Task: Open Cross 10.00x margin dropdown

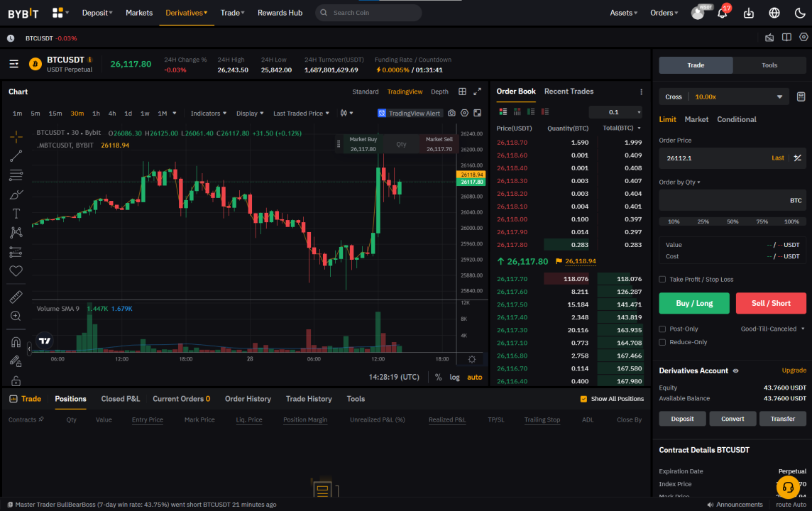Action: pos(723,97)
